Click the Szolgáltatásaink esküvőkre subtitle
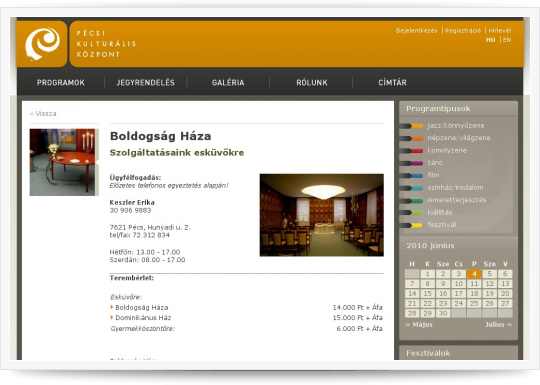The height and width of the screenshot is (385, 540). coord(177,153)
